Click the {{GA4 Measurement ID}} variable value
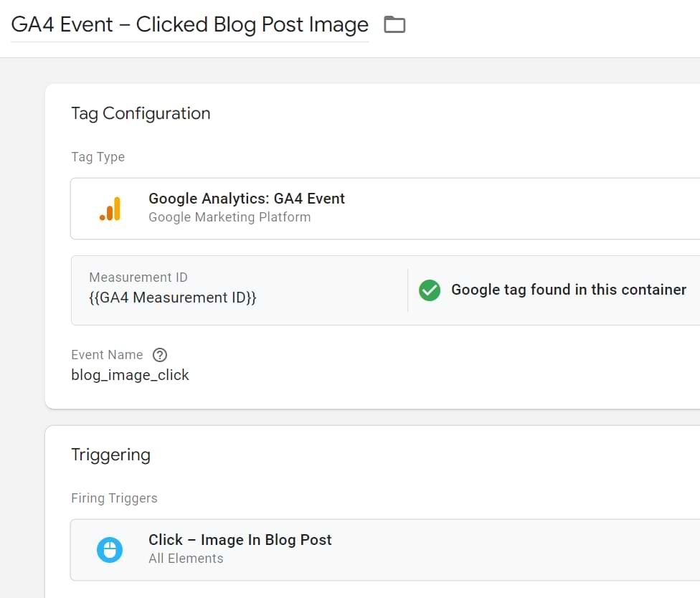 pyautogui.click(x=172, y=298)
